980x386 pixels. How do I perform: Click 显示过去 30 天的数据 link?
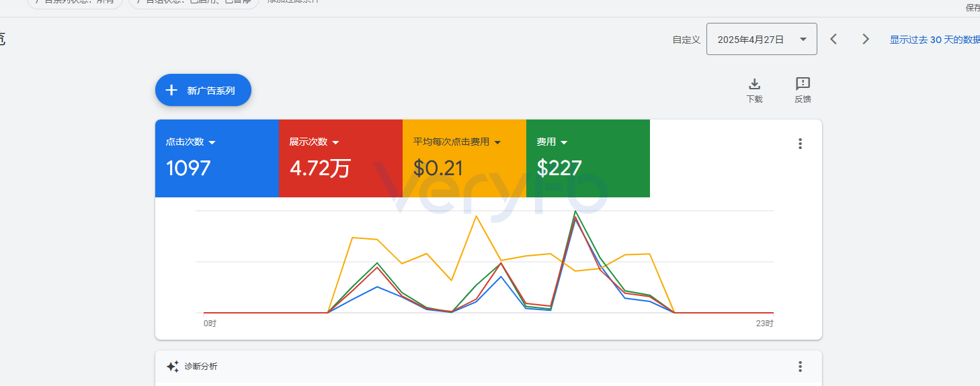coord(934,40)
